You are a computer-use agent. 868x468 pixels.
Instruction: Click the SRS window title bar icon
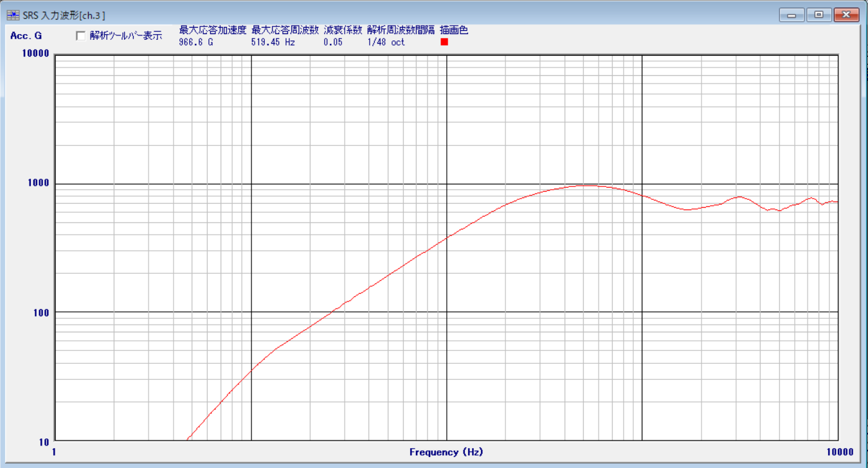(x=12, y=14)
